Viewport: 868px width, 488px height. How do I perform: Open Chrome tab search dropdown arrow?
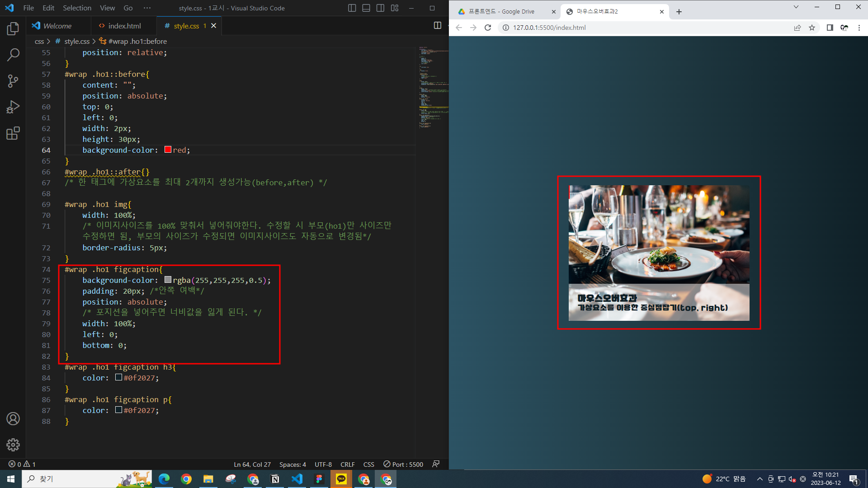coord(796,7)
